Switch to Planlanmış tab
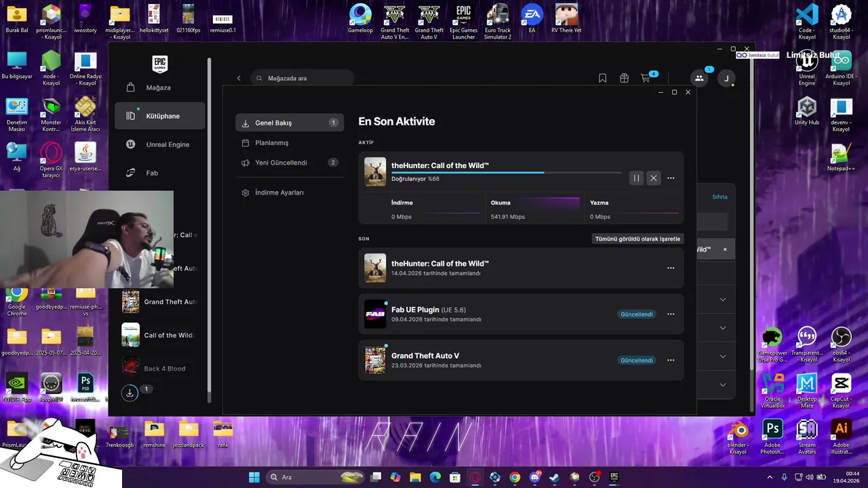Viewport: 868px width, 488px height. 290,143
